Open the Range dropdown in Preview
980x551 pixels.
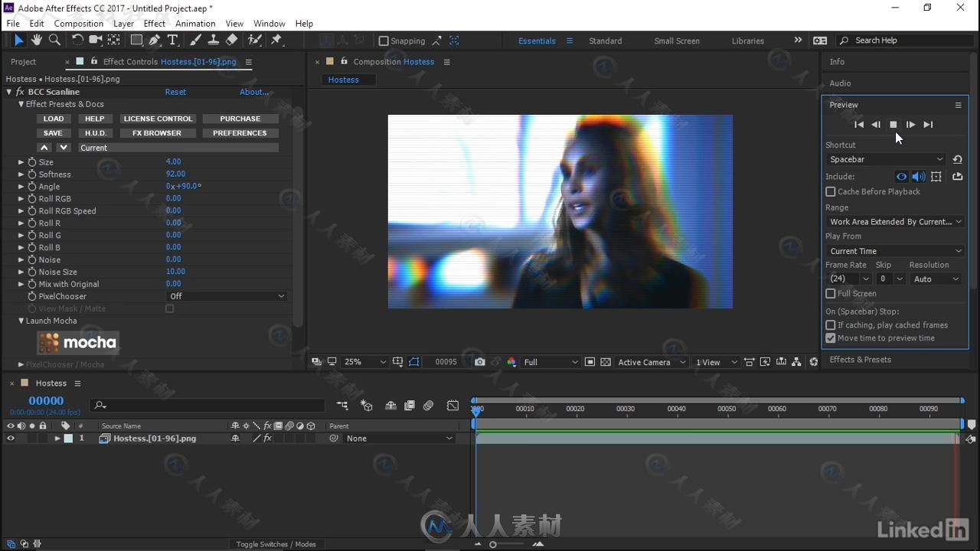[x=895, y=221]
